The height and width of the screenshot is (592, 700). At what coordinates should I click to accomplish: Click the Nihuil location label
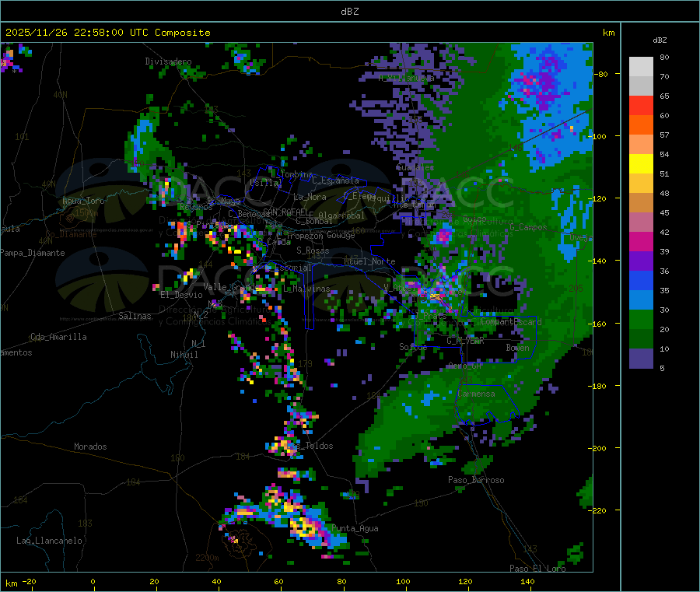coord(184,355)
